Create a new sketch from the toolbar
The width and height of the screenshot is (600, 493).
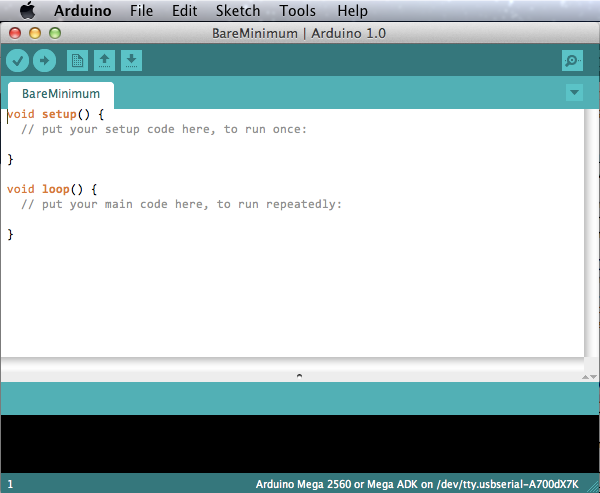tap(77, 61)
